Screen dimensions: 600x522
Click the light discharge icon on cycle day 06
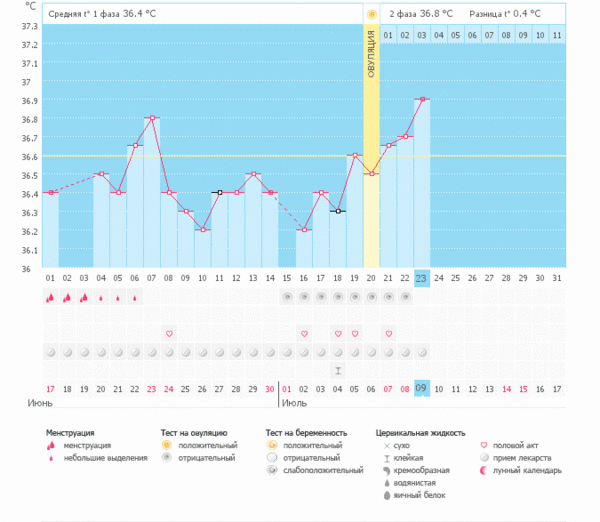point(135,297)
